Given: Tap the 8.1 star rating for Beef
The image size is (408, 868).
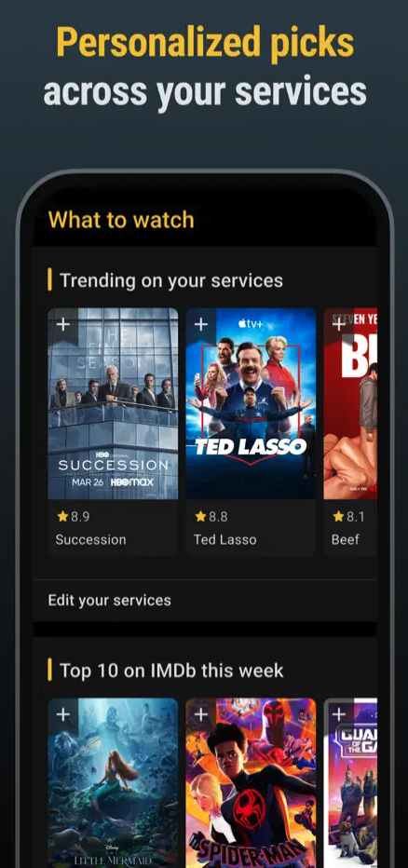Looking at the screenshot, I should tap(348, 517).
